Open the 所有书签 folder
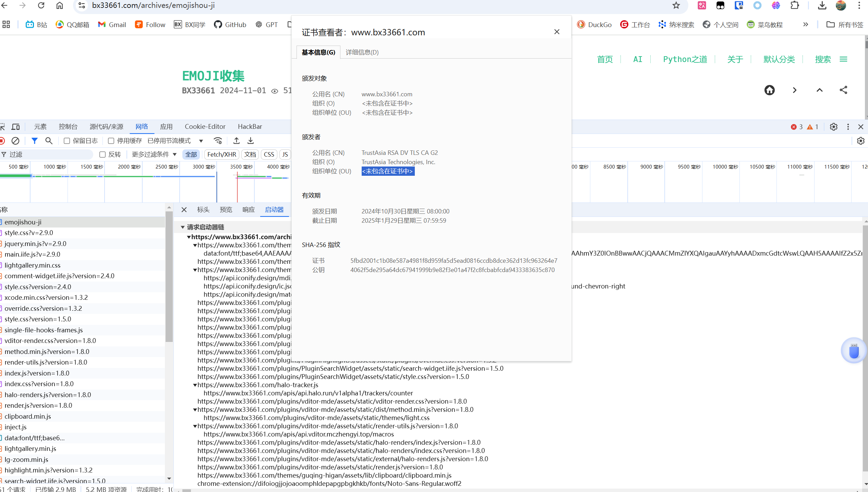 pyautogui.click(x=845, y=25)
